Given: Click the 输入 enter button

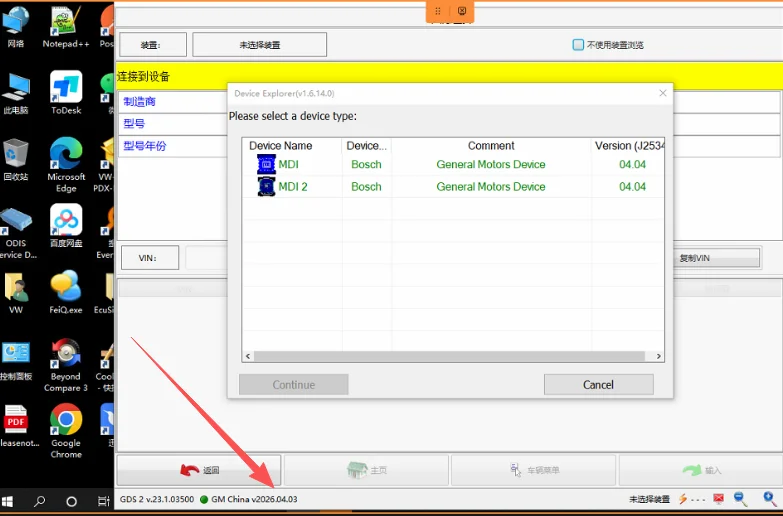Looking at the screenshot, I should (x=701, y=470).
